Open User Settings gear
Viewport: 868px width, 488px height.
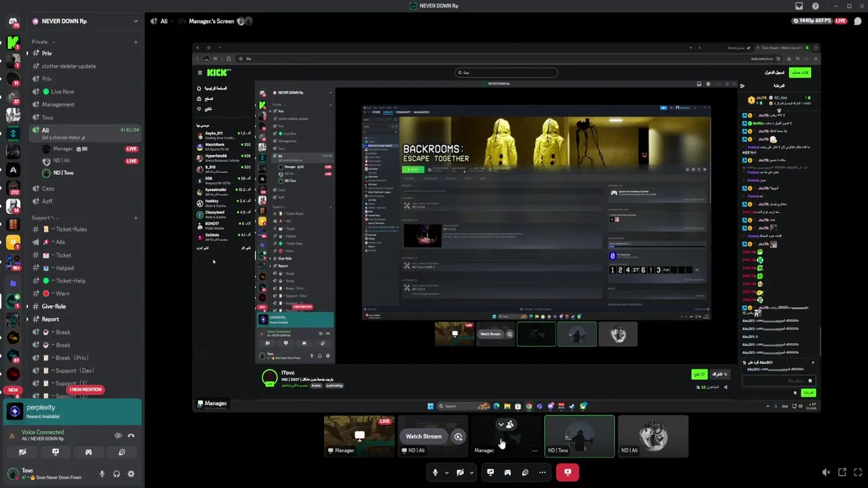coord(131,474)
